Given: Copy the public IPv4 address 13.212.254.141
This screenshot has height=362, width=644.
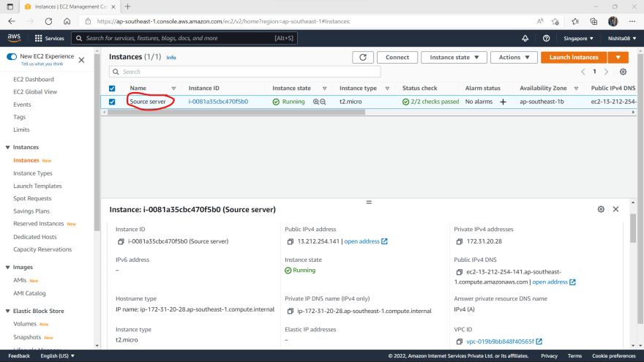Looking at the screenshot, I should (290, 242).
